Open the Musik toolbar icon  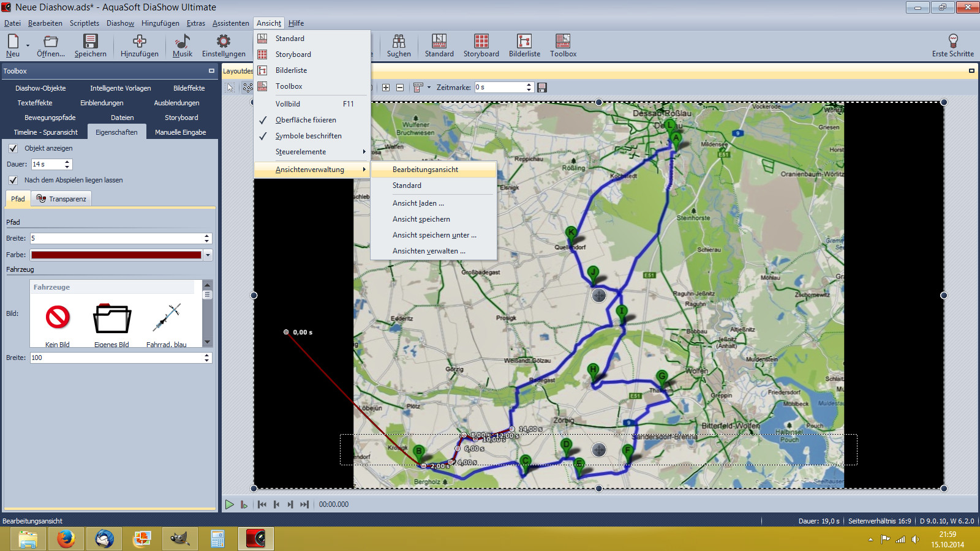[x=182, y=42]
